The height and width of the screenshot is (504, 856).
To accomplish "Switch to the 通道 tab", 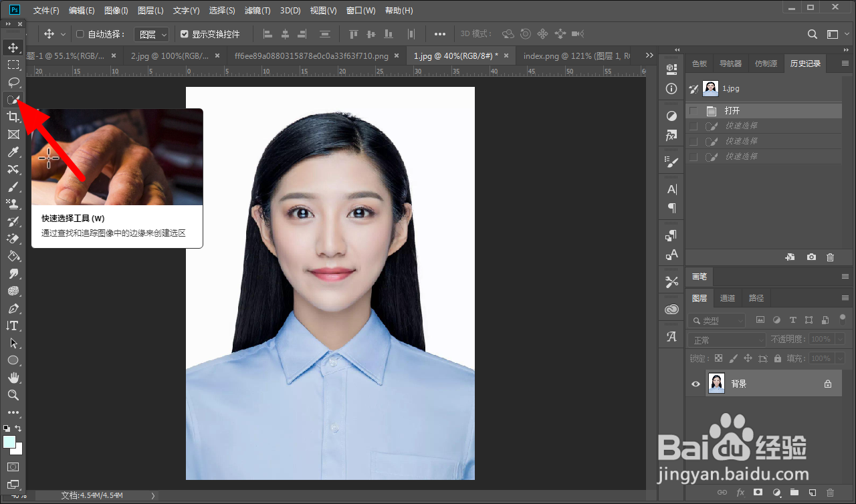I will coord(728,298).
